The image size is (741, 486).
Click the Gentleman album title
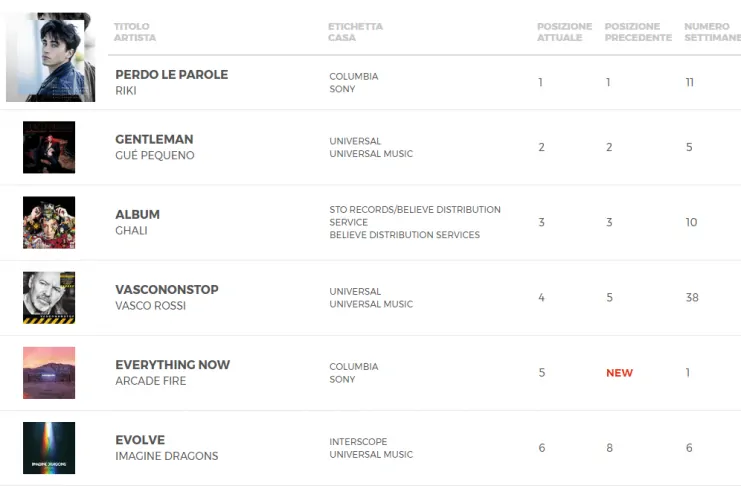point(154,140)
